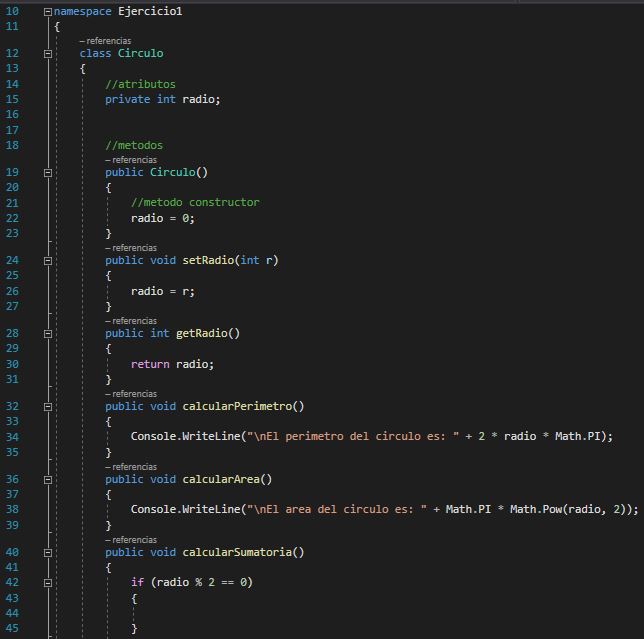The width and height of the screenshot is (644, 639).
Task: Place cursor on the //atributos comment
Action: click(140, 85)
